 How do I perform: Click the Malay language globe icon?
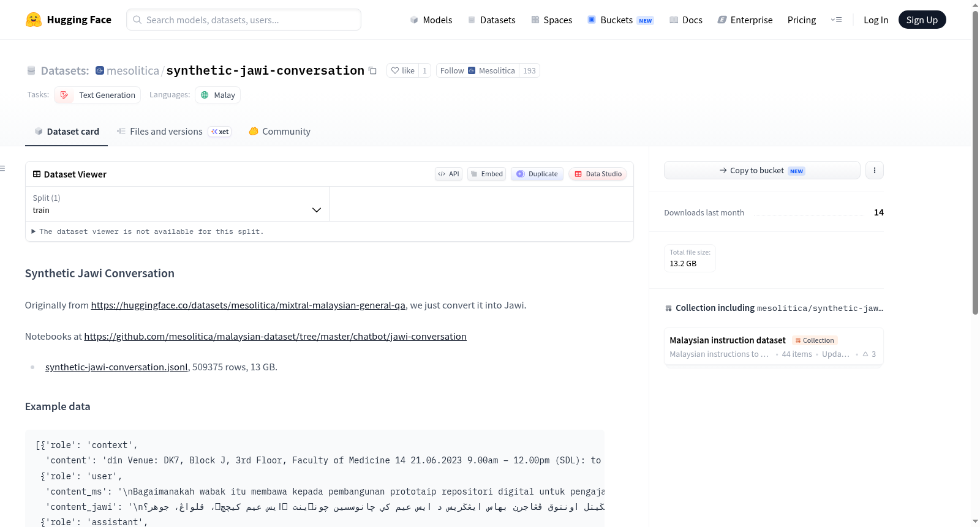(x=205, y=95)
